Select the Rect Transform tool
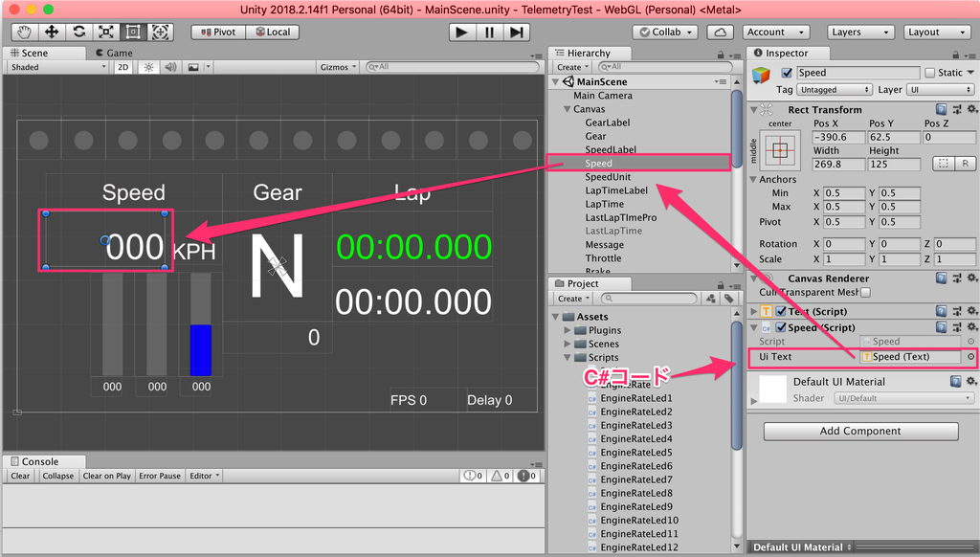The image size is (980, 557). click(x=132, y=32)
